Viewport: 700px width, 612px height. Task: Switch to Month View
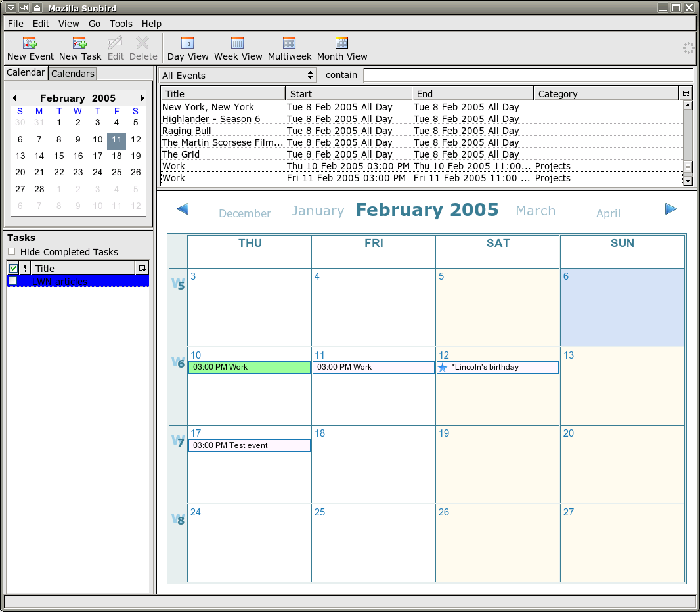point(342,44)
